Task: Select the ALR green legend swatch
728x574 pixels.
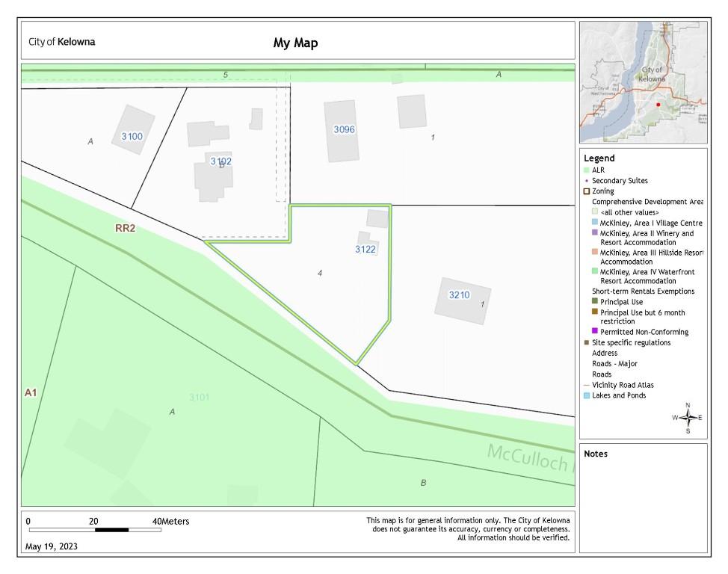Action: pyautogui.click(x=587, y=170)
